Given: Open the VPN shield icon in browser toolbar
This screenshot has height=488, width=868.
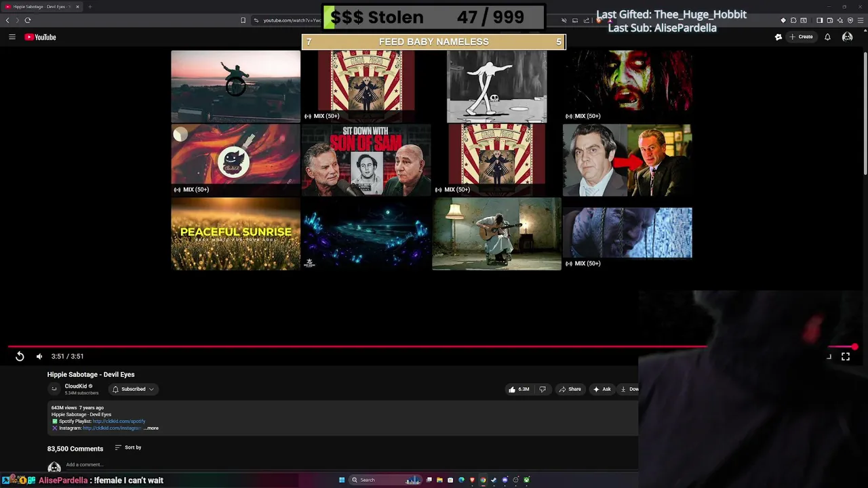Looking at the screenshot, I should click(x=850, y=20).
